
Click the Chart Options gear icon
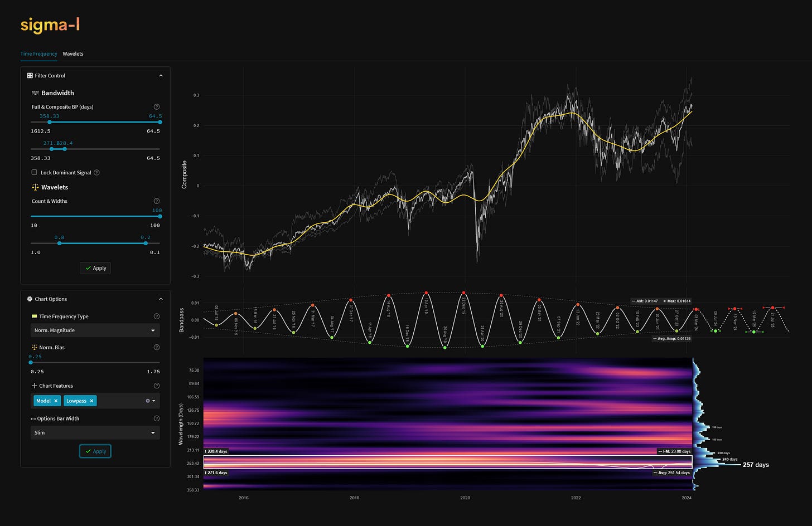30,299
